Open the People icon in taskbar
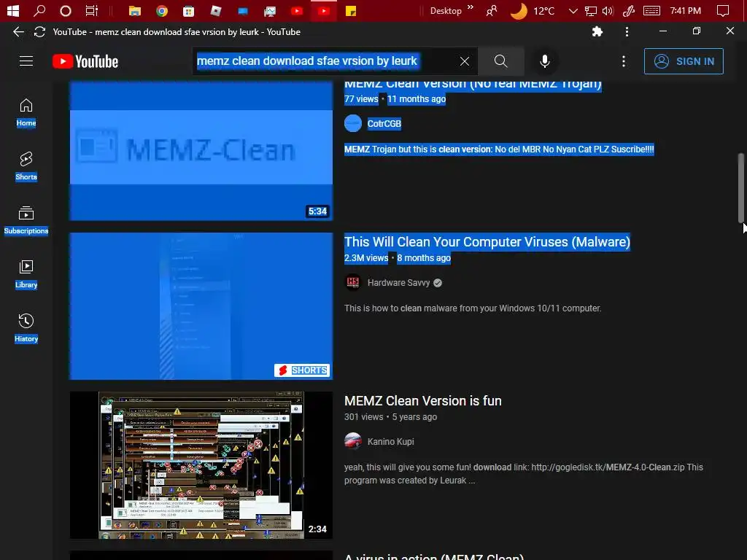Screen dimensions: 747x560 (492, 10)
